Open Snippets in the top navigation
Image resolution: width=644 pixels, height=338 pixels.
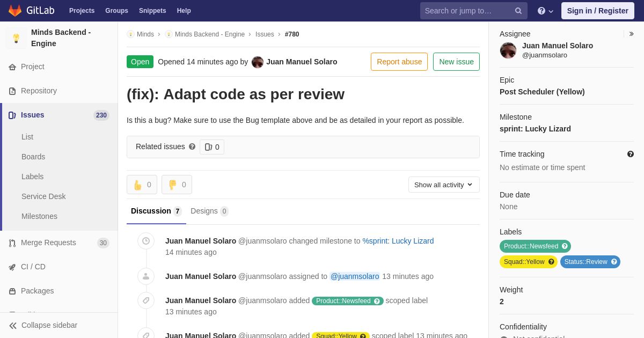coord(152,11)
